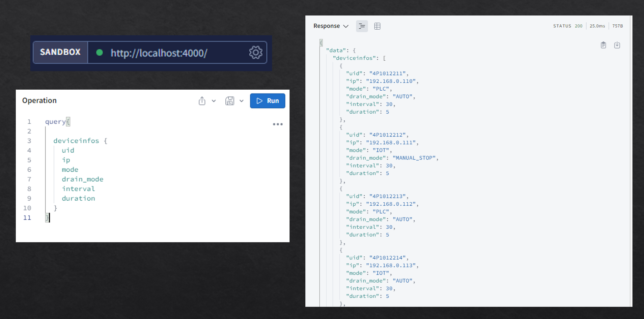Click the 'Operation' panel title

point(40,101)
